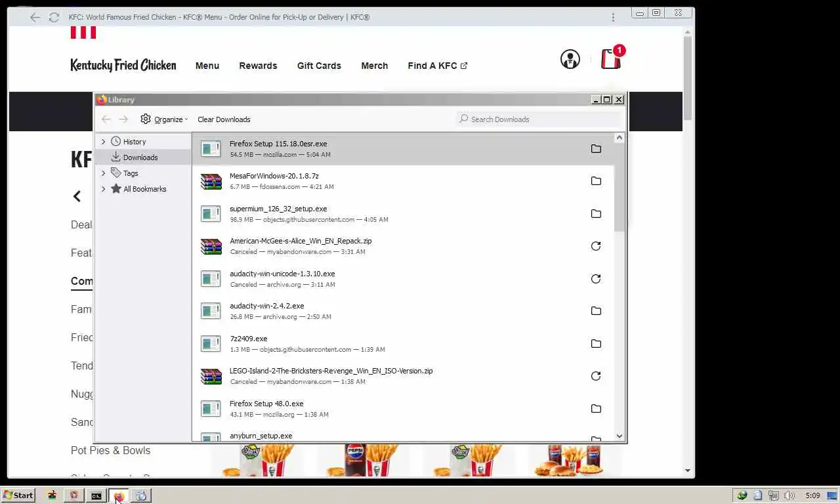Click the KFC menu left chevron
Viewport: 840px width, 504px height.
click(77, 196)
